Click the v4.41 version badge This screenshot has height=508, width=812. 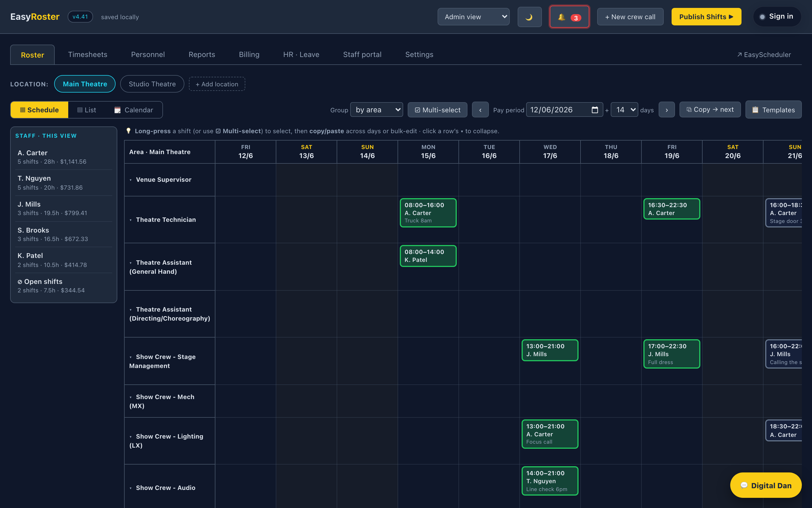(80, 17)
